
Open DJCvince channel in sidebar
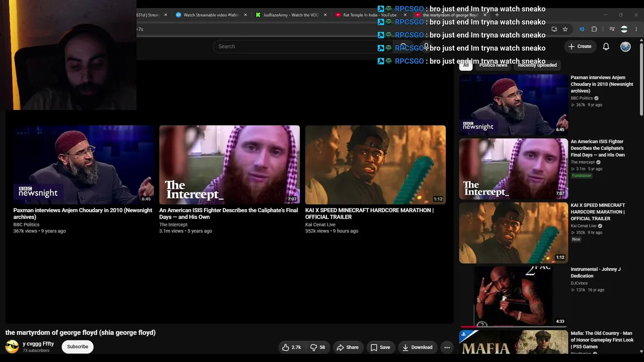[579, 283]
